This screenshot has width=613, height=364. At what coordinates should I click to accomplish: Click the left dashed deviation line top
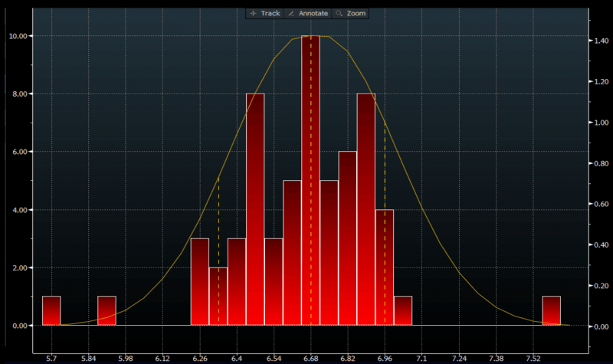coord(218,179)
